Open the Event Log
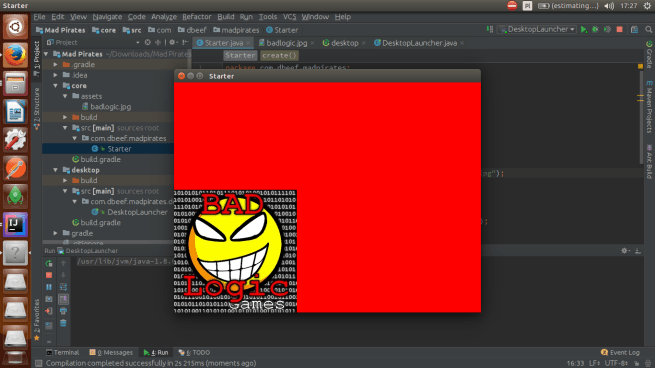The height and width of the screenshot is (368, 655). tap(620, 353)
